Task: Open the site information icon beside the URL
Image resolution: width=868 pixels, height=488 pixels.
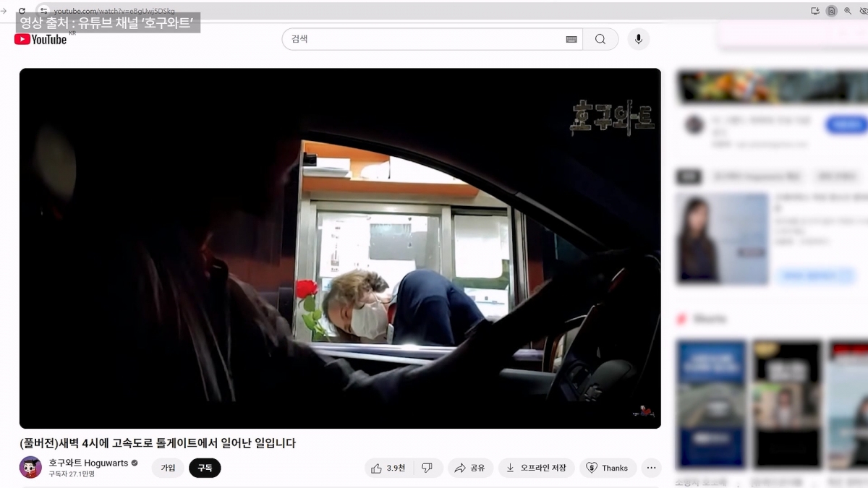Action: (x=43, y=11)
